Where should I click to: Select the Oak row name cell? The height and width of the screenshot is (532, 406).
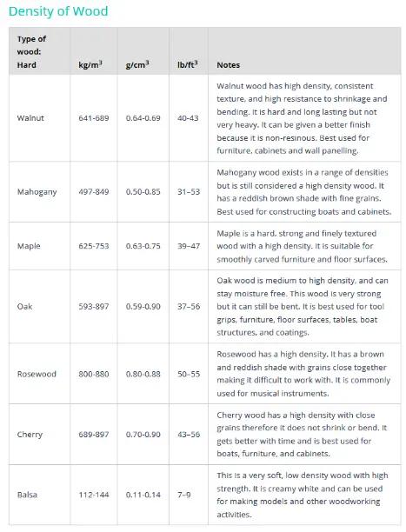39,306
